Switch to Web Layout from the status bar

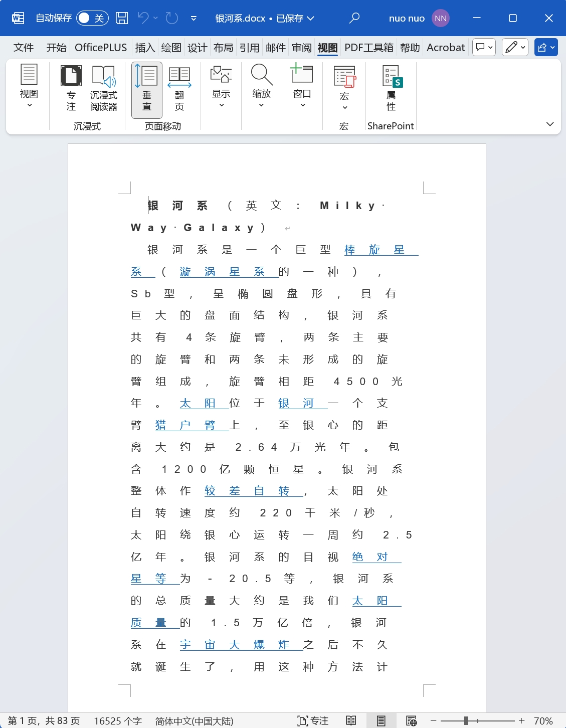click(411, 720)
